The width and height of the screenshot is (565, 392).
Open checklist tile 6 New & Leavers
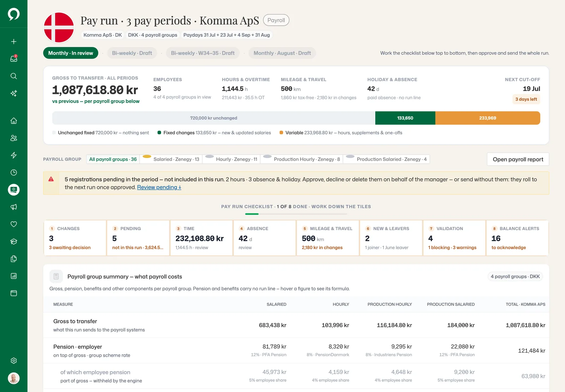pos(391,238)
